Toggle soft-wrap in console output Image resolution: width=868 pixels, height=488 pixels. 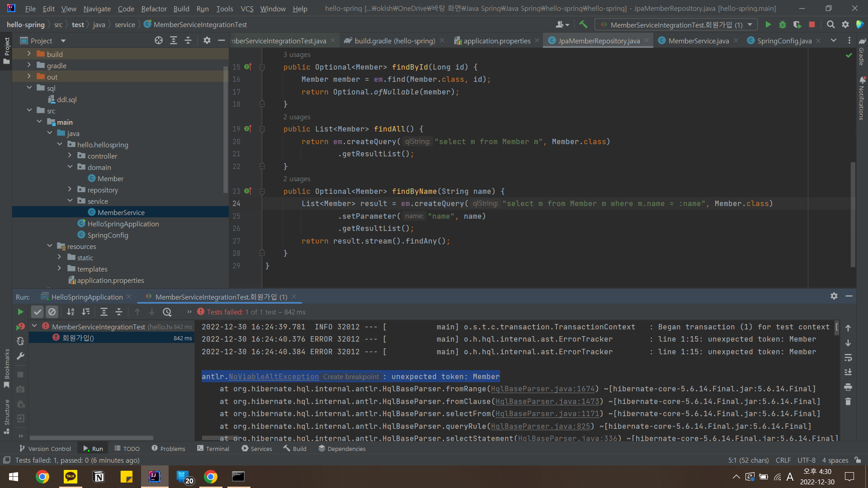(x=848, y=357)
